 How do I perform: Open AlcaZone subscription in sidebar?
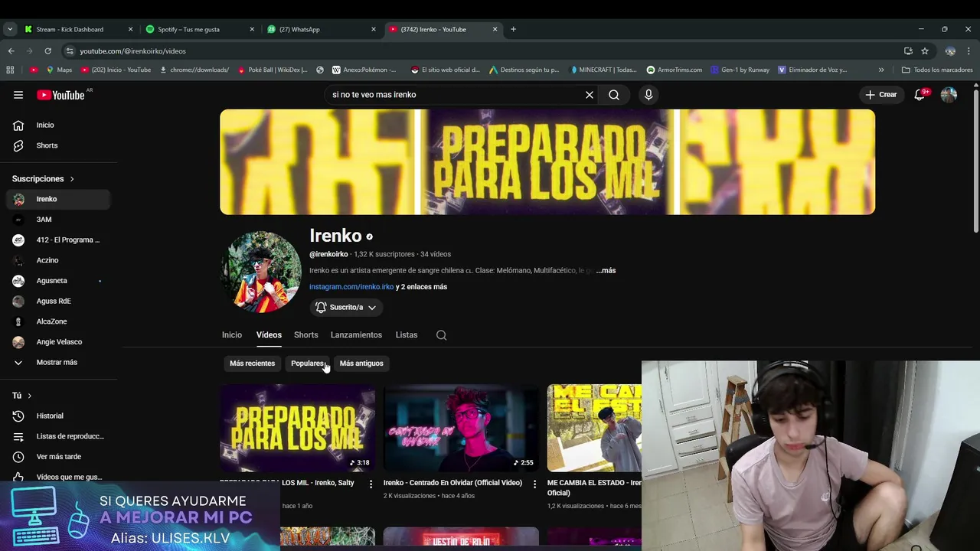point(57,321)
